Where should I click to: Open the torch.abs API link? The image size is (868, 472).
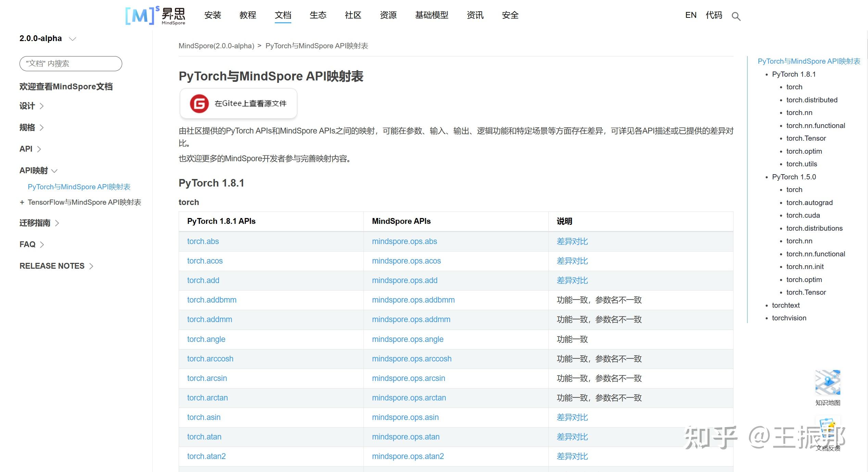click(203, 241)
